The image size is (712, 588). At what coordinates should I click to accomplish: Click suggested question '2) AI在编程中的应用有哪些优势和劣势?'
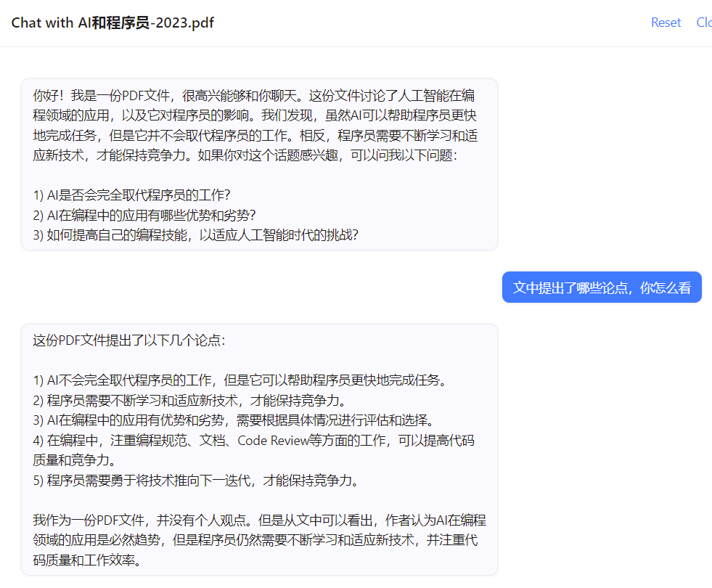[x=144, y=215]
